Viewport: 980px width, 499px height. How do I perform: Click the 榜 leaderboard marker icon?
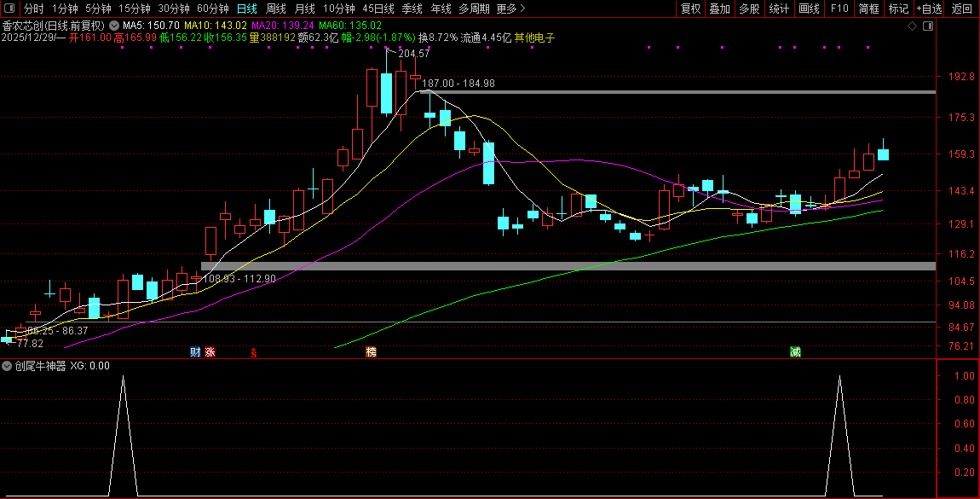coord(371,351)
